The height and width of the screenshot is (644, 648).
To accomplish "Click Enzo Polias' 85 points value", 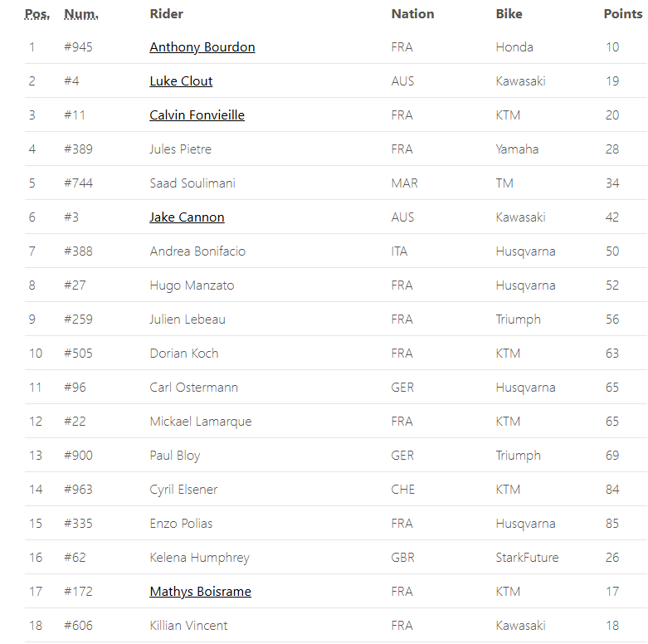I will tap(612, 524).
